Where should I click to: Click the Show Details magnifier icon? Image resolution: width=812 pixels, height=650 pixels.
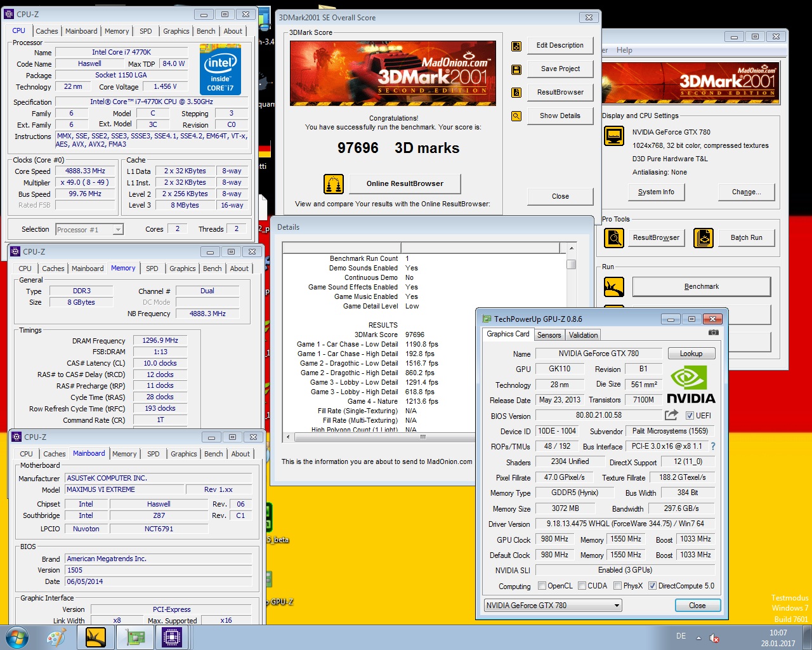(516, 116)
